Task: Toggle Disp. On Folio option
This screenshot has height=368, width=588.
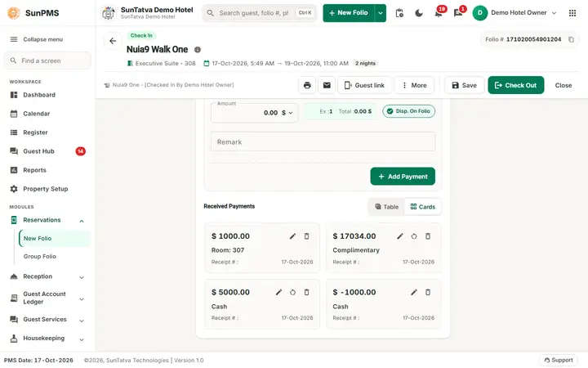Action: click(x=409, y=111)
